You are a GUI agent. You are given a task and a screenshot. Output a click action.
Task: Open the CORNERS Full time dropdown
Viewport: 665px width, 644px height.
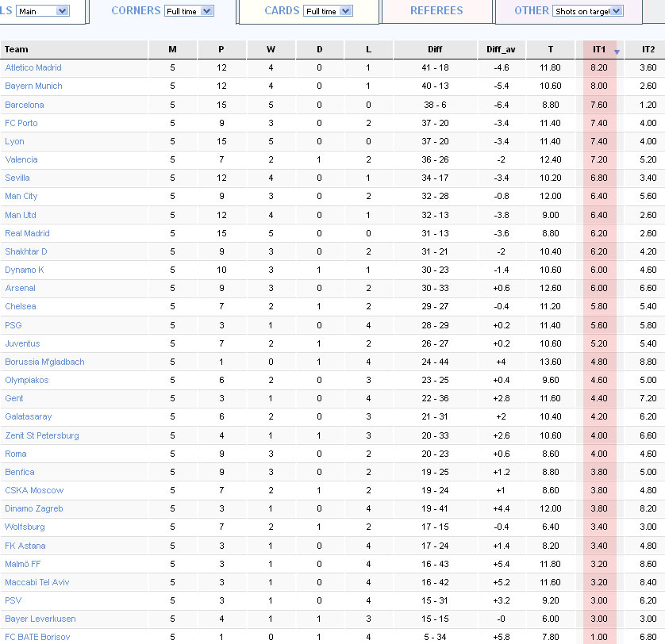pyautogui.click(x=189, y=11)
